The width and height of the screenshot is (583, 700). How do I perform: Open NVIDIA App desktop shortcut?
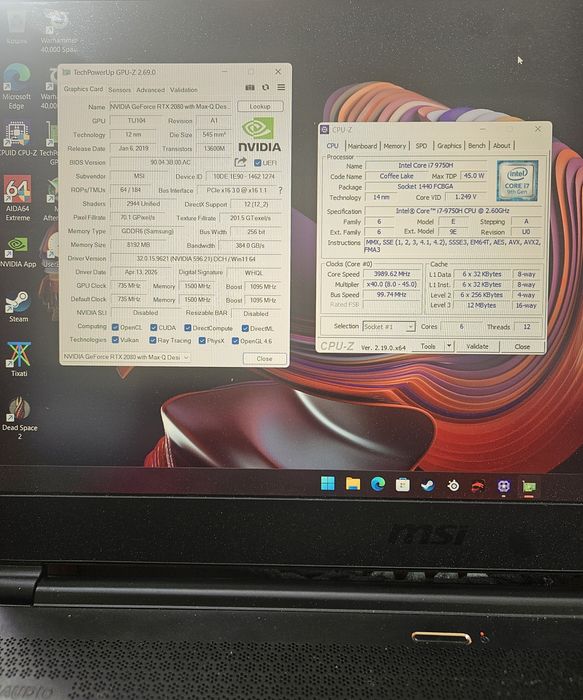coord(17,252)
